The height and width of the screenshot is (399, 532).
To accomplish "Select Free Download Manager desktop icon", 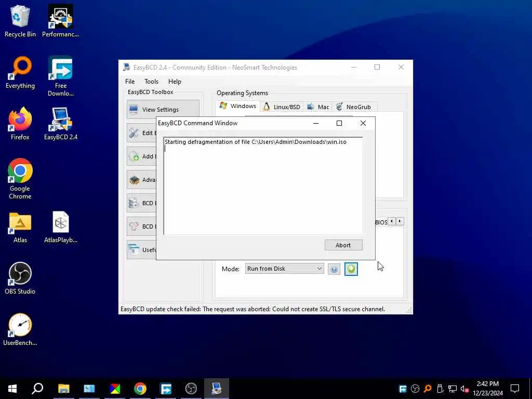I will [x=60, y=76].
